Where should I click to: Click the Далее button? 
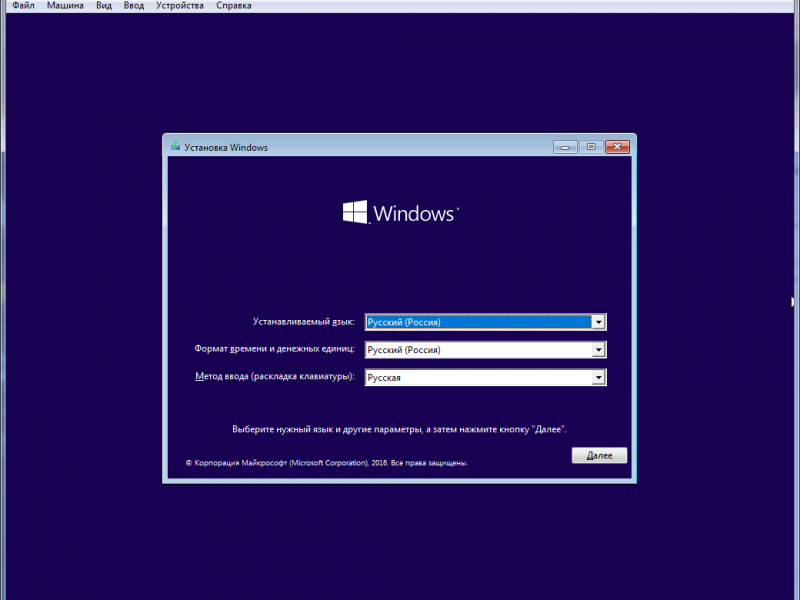[599, 455]
